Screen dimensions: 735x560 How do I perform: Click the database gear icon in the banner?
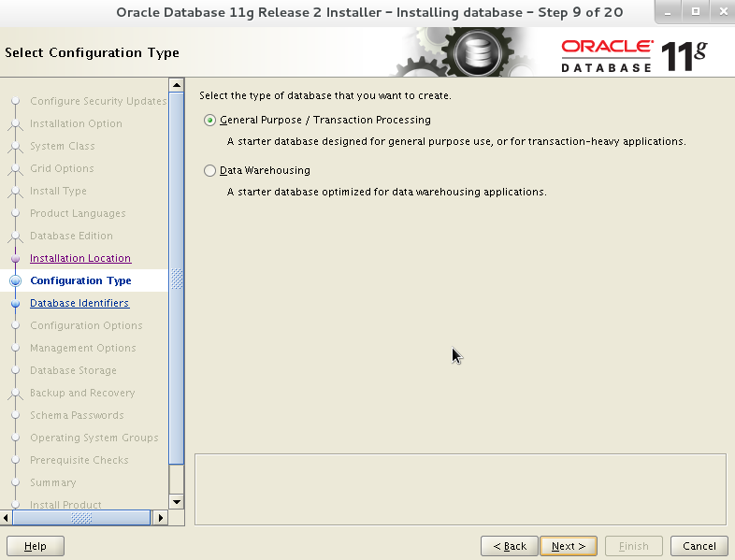(x=477, y=52)
